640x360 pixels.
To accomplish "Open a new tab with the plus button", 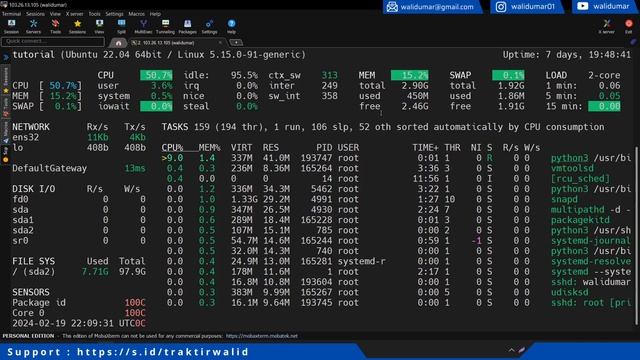I will pos(236,42).
